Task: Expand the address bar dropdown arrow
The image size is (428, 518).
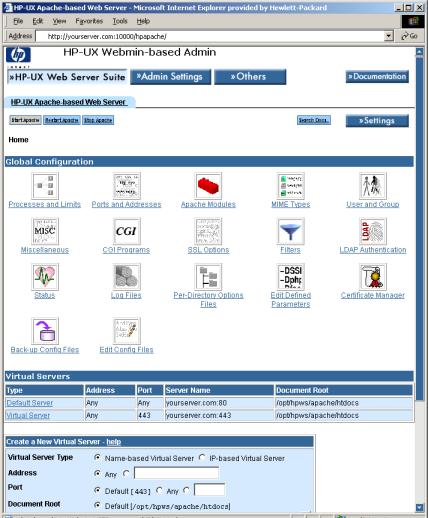Action: (388, 36)
